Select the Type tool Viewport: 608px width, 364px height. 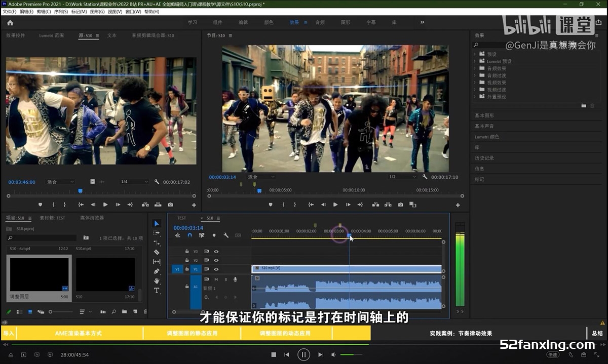coord(157,291)
